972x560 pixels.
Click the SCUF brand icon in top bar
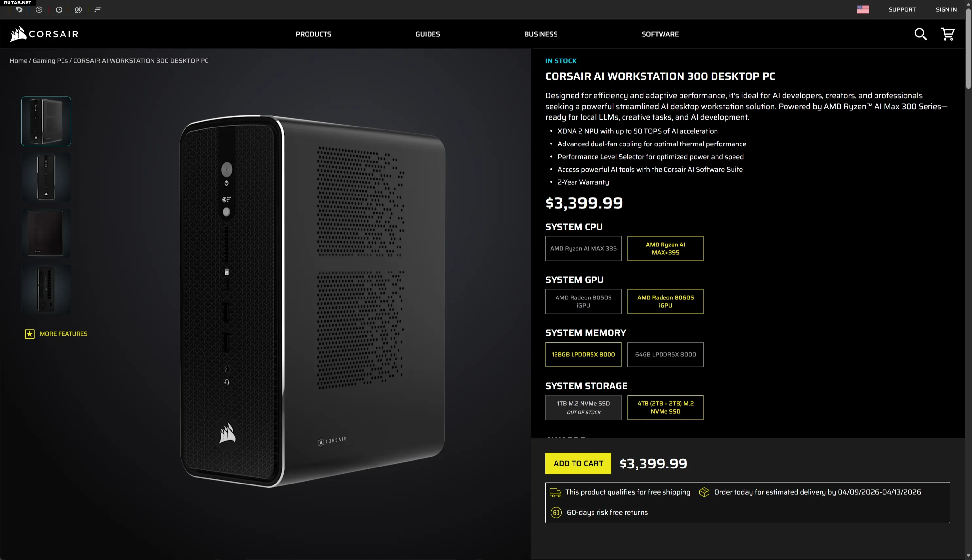coord(79,9)
